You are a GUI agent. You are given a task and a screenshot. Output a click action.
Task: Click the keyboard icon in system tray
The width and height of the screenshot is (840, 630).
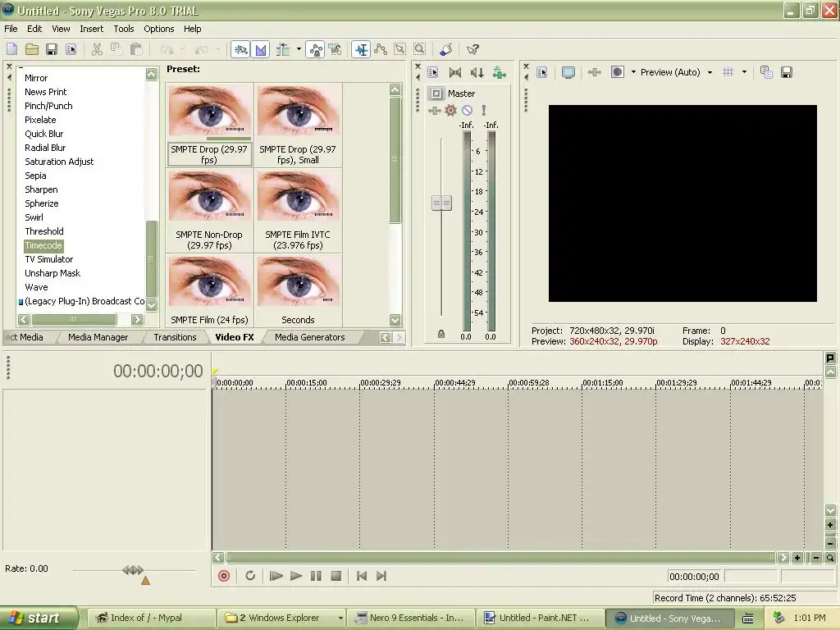pyautogui.click(x=748, y=619)
